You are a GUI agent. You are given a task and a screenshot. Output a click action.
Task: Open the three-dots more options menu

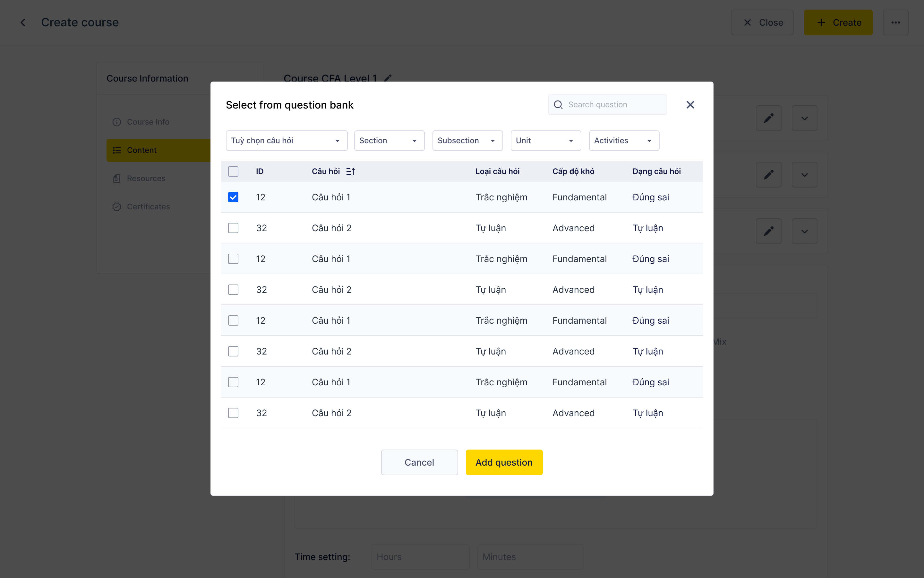click(895, 22)
